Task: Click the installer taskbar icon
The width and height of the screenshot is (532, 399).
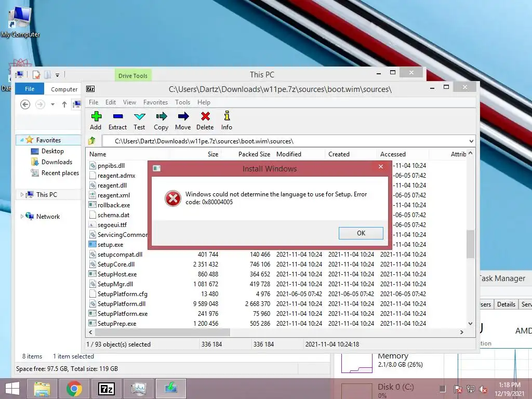Action: click(170, 389)
